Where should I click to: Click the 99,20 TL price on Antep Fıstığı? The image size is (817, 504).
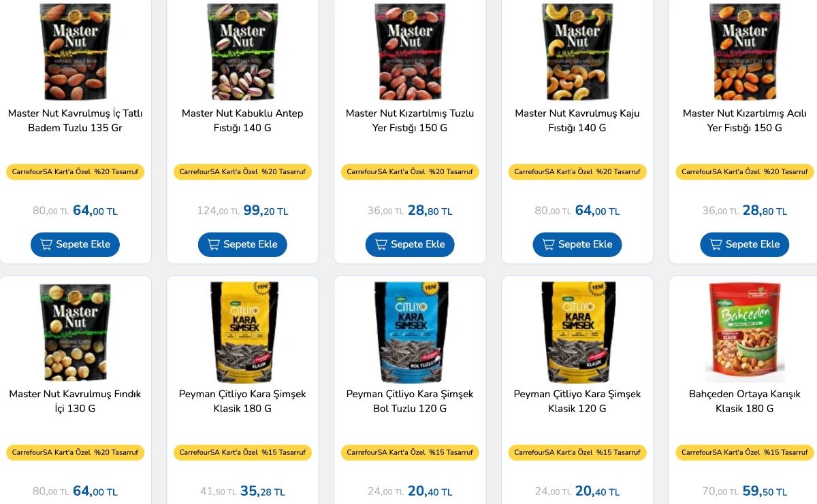266,211
